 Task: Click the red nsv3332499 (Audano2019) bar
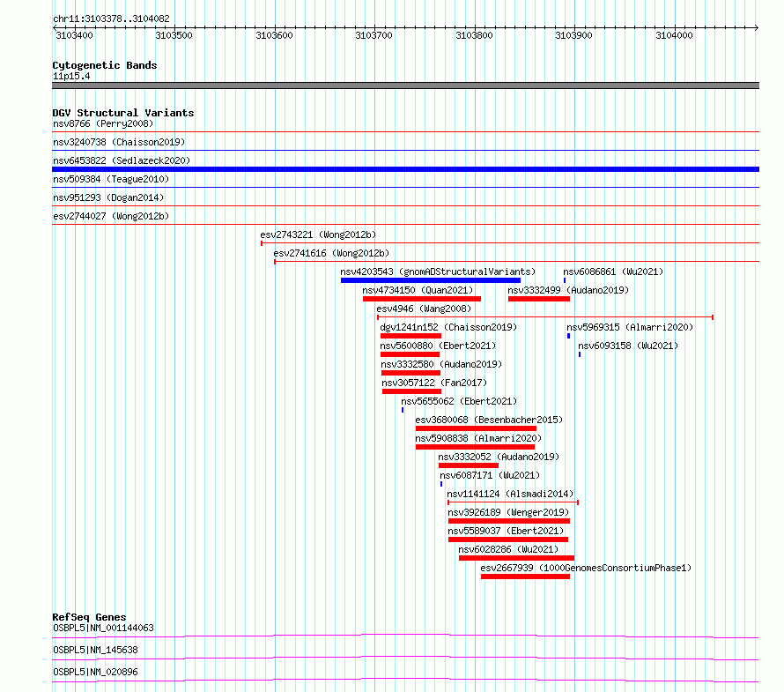pyautogui.click(x=539, y=299)
